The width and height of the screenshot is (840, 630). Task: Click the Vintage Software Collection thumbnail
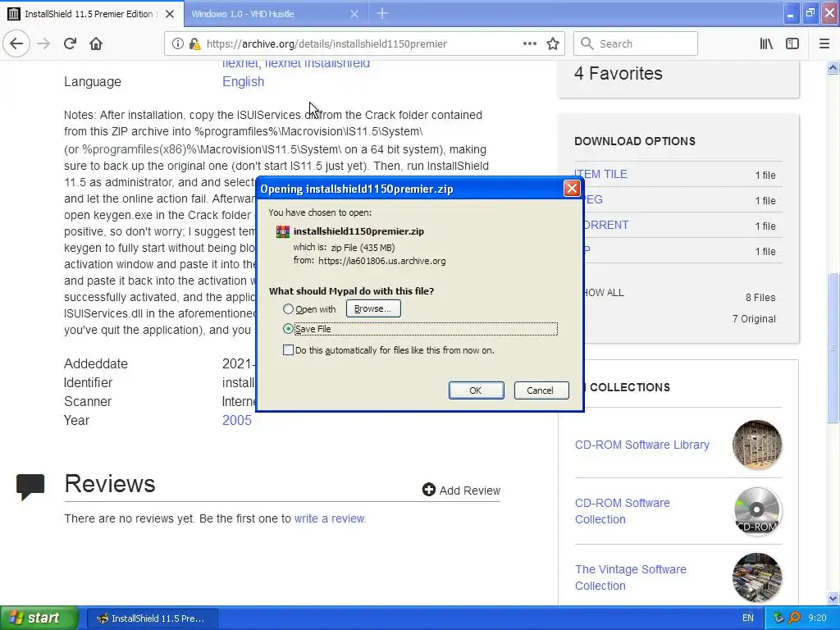pos(756,577)
